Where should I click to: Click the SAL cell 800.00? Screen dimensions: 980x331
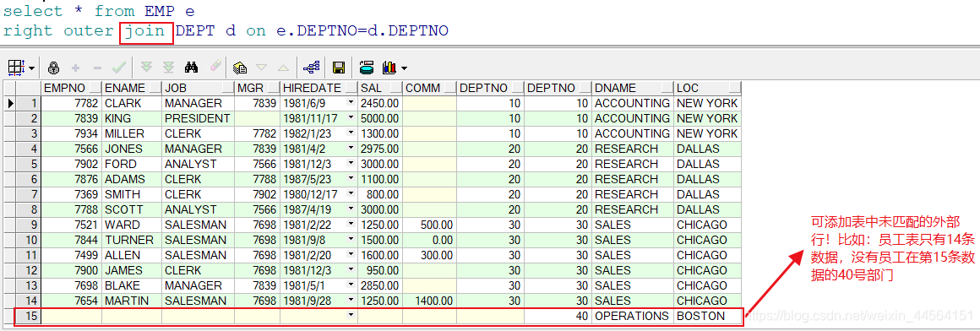380,194
